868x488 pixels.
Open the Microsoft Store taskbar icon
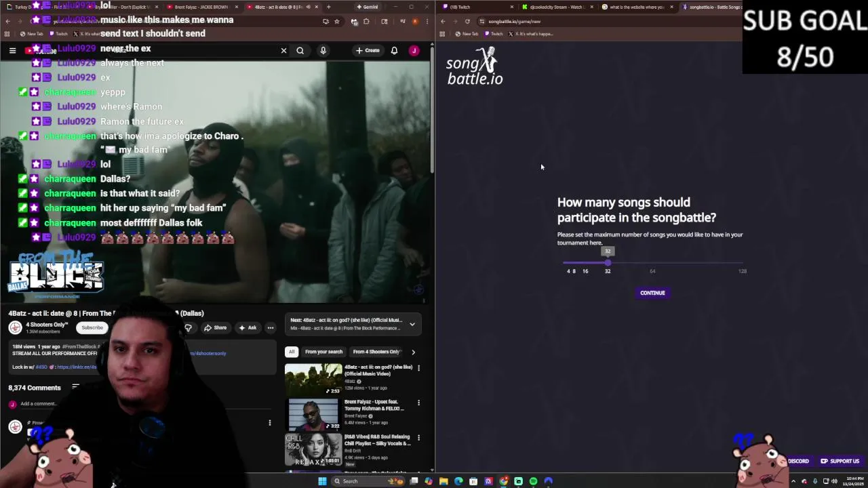click(473, 481)
